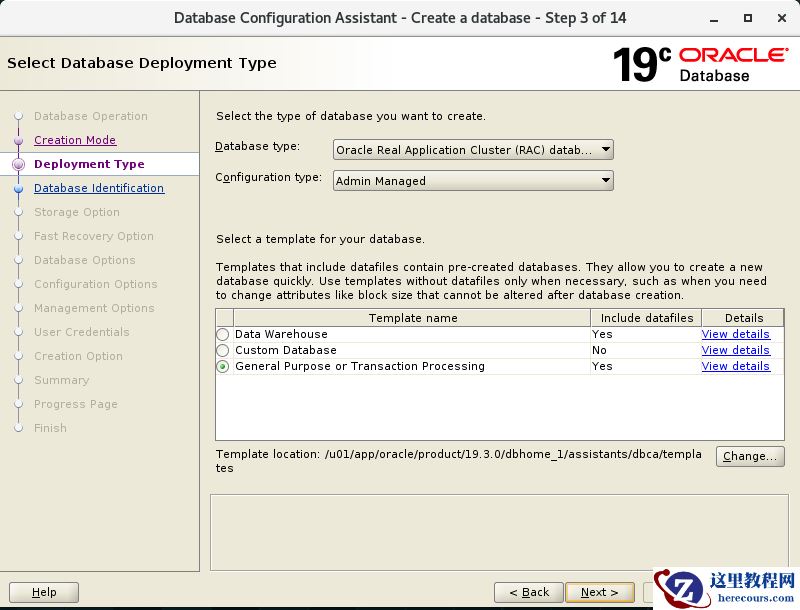Go back with the < Back button

pos(529,592)
